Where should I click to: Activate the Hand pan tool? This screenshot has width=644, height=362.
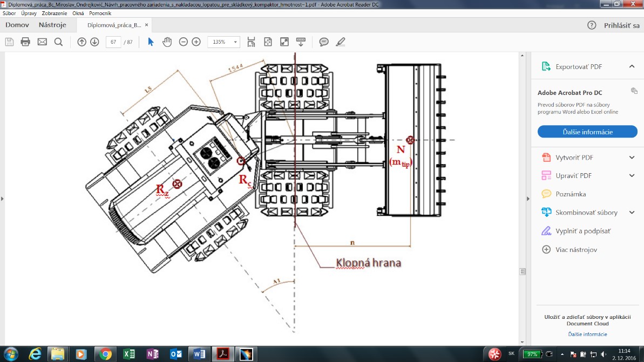tap(167, 42)
